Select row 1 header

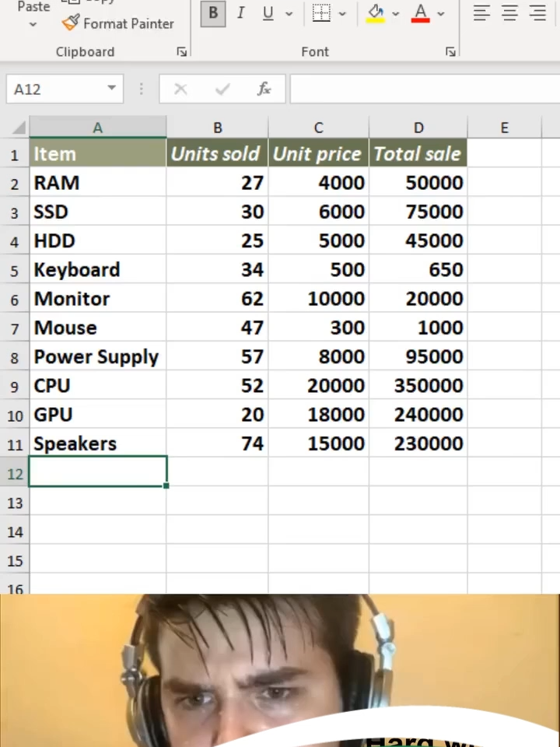coord(14,155)
